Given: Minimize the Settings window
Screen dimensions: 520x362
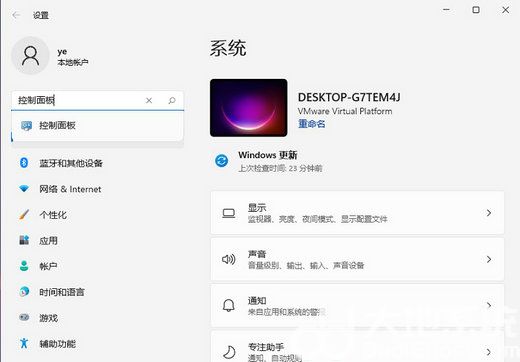Looking at the screenshot, I should click(x=446, y=10).
